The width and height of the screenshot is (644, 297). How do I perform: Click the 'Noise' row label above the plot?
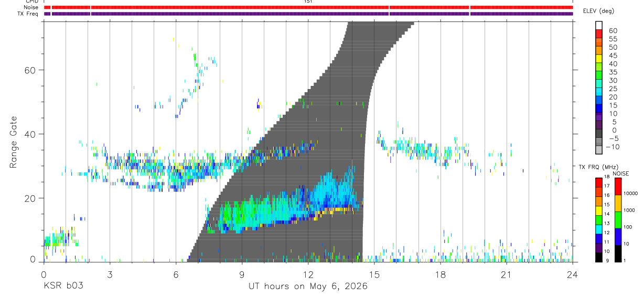click(31, 7)
